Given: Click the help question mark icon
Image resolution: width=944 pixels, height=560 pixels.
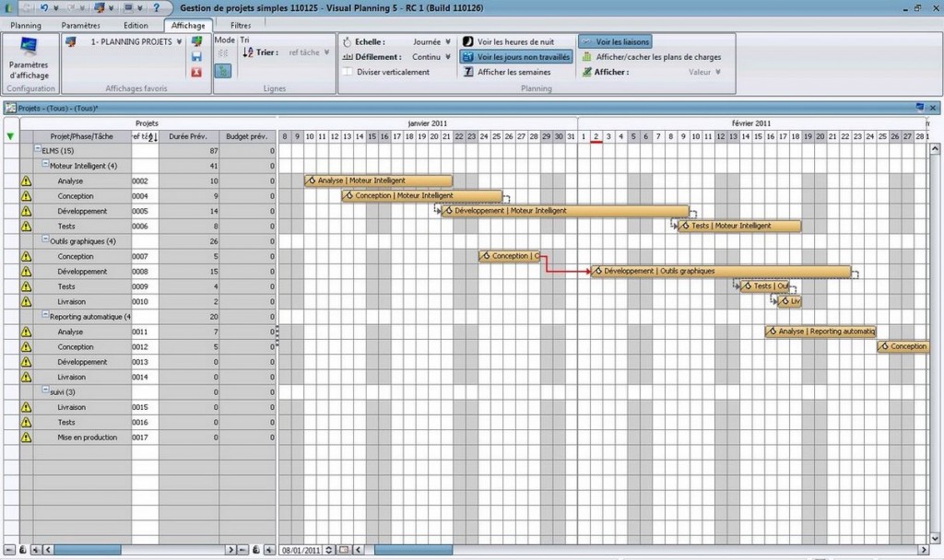Looking at the screenshot, I should pos(156,7).
